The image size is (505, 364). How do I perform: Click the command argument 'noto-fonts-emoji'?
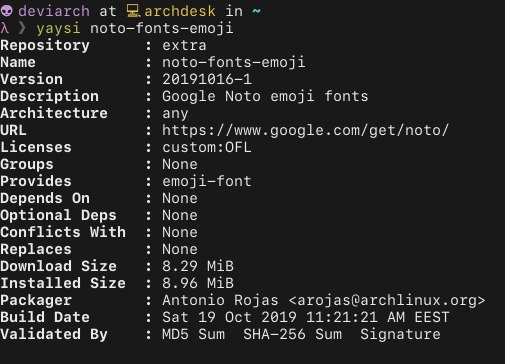point(162,28)
